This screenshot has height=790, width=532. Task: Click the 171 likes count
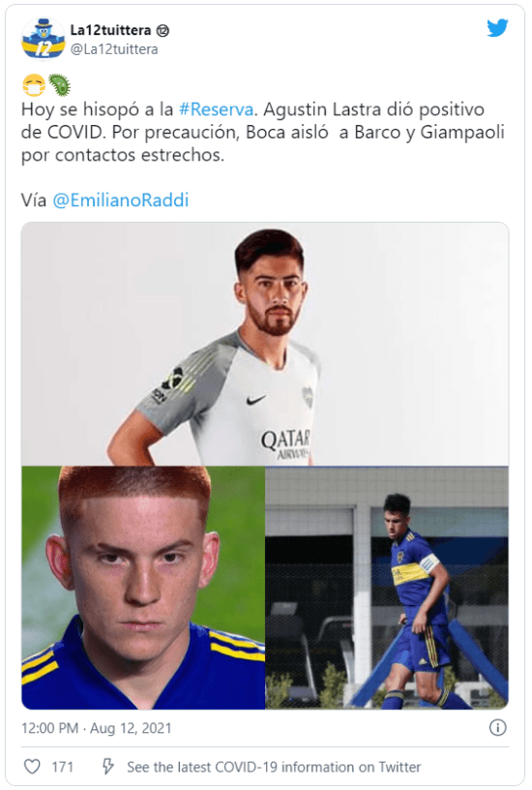63,767
